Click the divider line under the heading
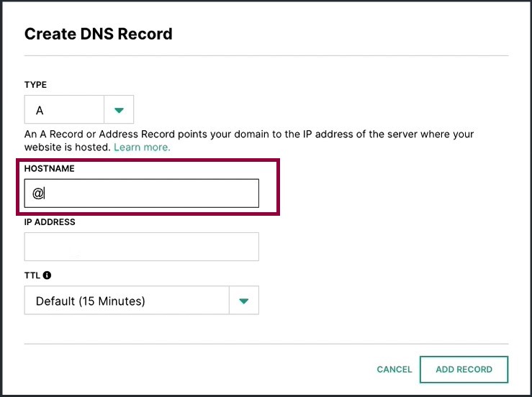The height and width of the screenshot is (397, 532). click(266, 55)
